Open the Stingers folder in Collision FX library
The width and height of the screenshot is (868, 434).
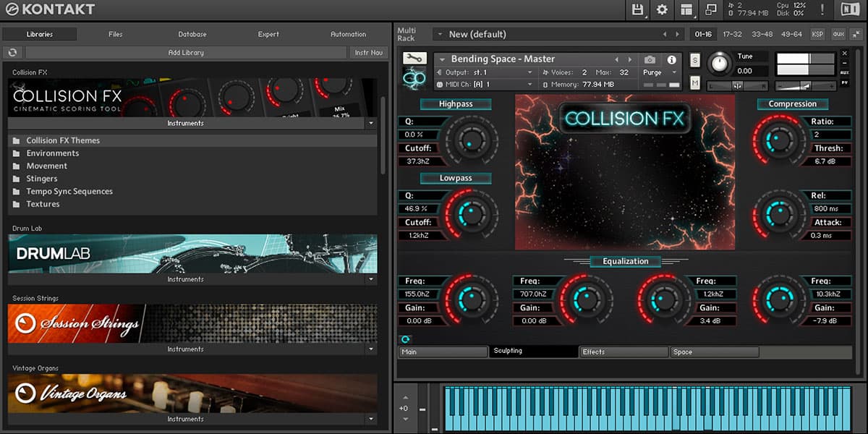pos(42,179)
